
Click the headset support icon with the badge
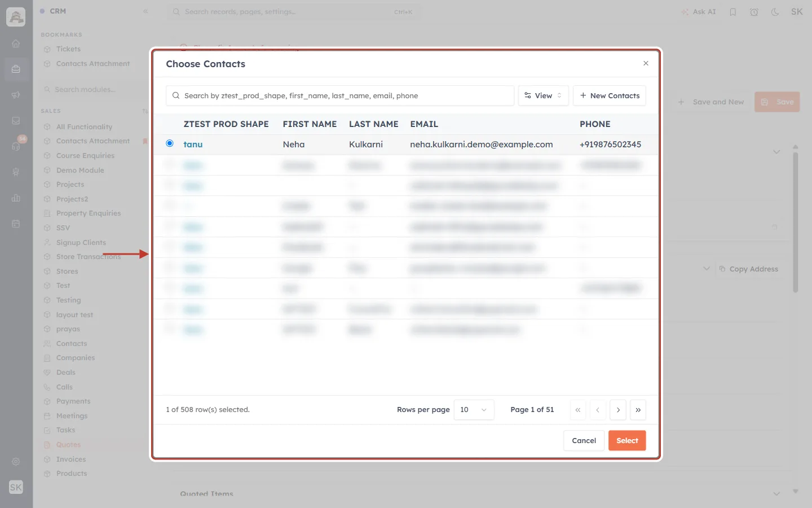[x=16, y=146]
